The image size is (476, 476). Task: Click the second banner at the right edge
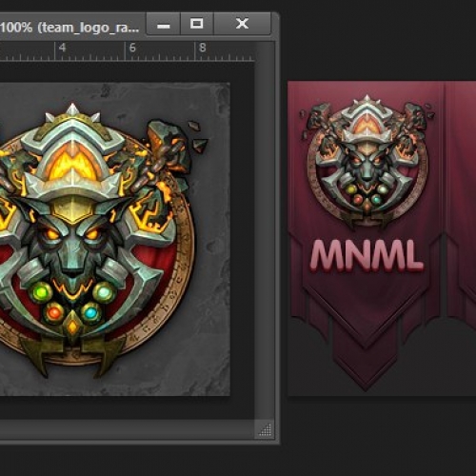(461, 200)
